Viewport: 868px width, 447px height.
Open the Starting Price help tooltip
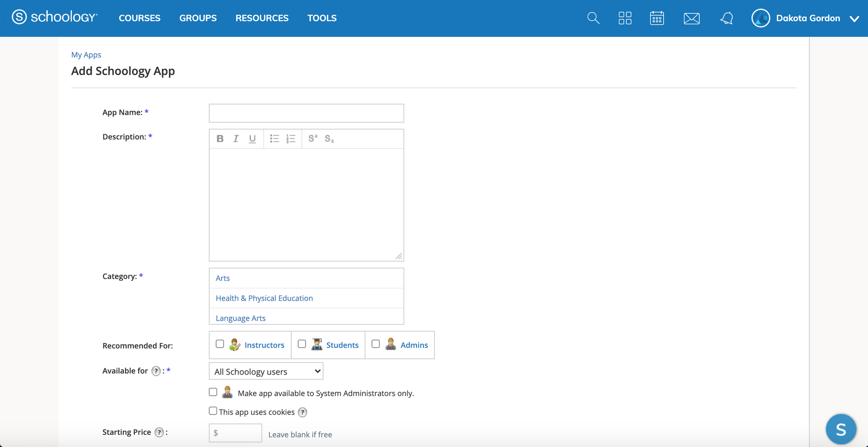click(159, 432)
